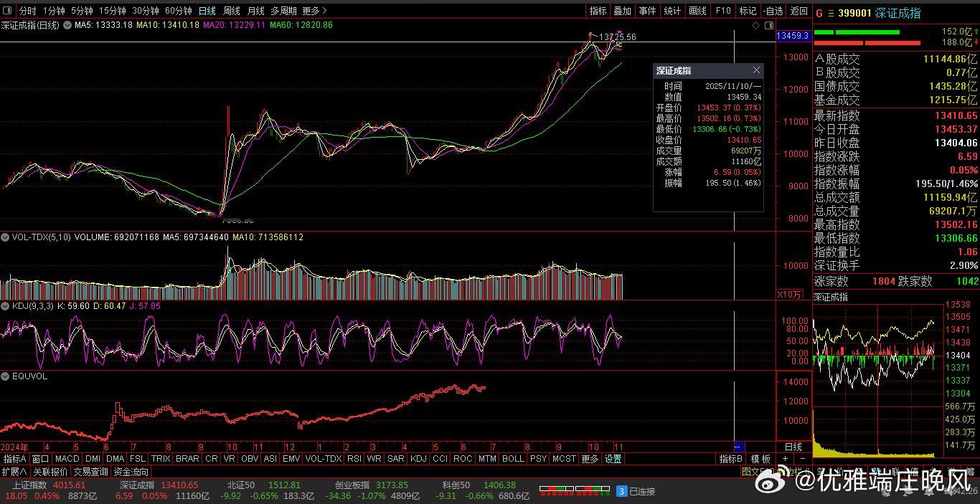The height and width of the screenshot is (504, 980).
Task: Click the diamond icon above the price axis
Action: pyautogui.click(x=756, y=25)
